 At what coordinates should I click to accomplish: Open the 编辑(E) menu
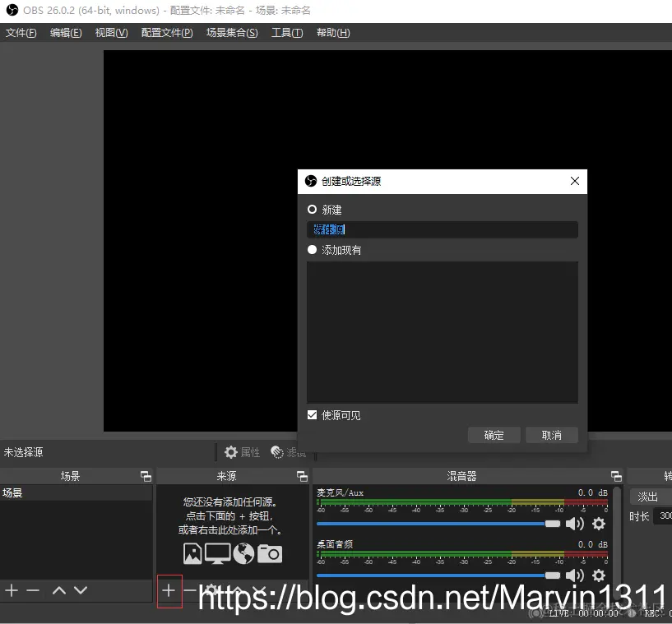point(66,33)
